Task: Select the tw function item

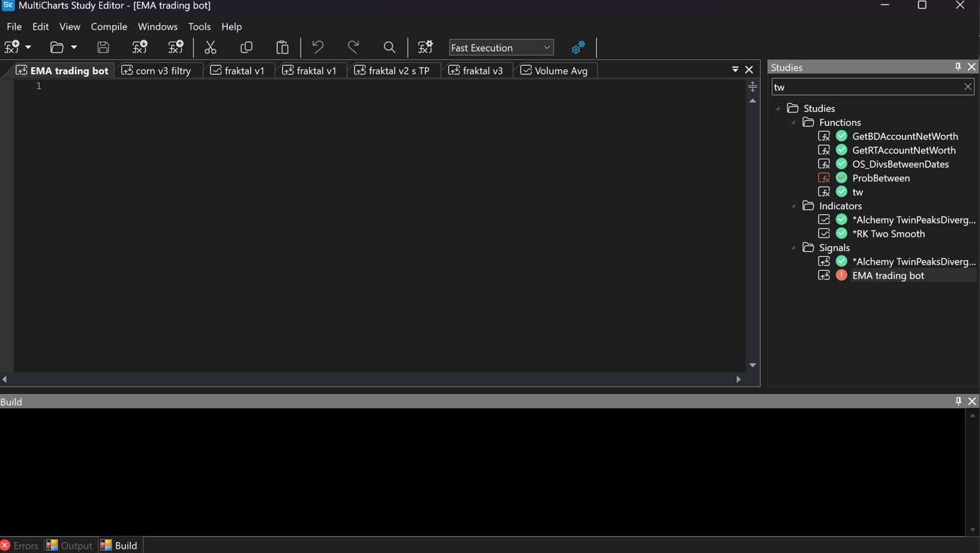Action: click(x=858, y=192)
